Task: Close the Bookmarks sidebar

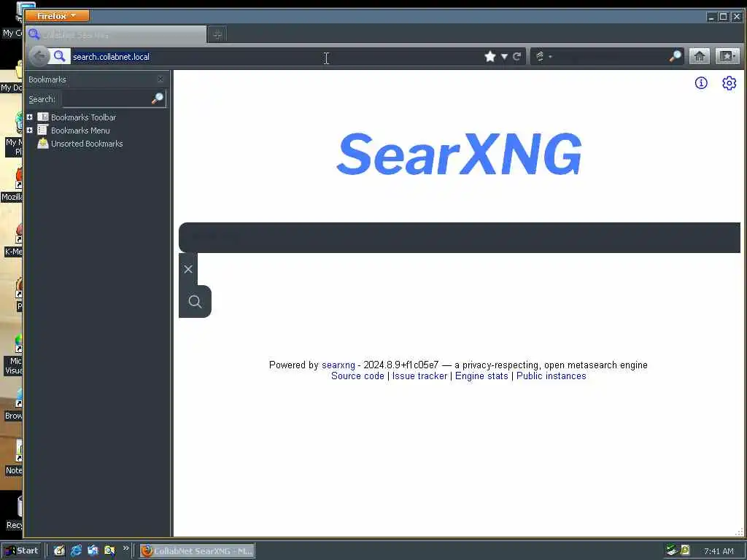Action: (x=160, y=79)
